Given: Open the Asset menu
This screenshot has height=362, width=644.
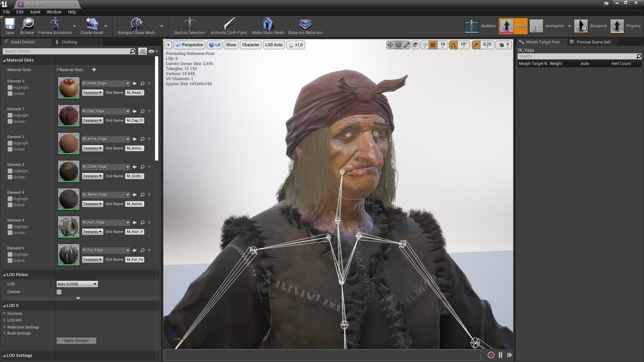Looking at the screenshot, I should coord(35,12).
